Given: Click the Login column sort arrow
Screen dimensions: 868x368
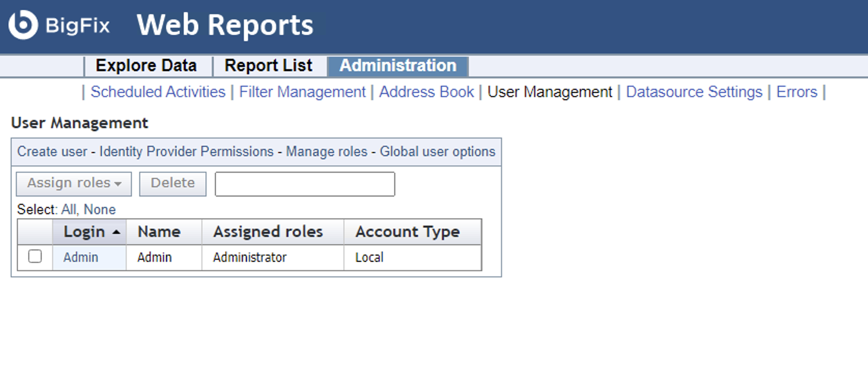Looking at the screenshot, I should 117,232.
